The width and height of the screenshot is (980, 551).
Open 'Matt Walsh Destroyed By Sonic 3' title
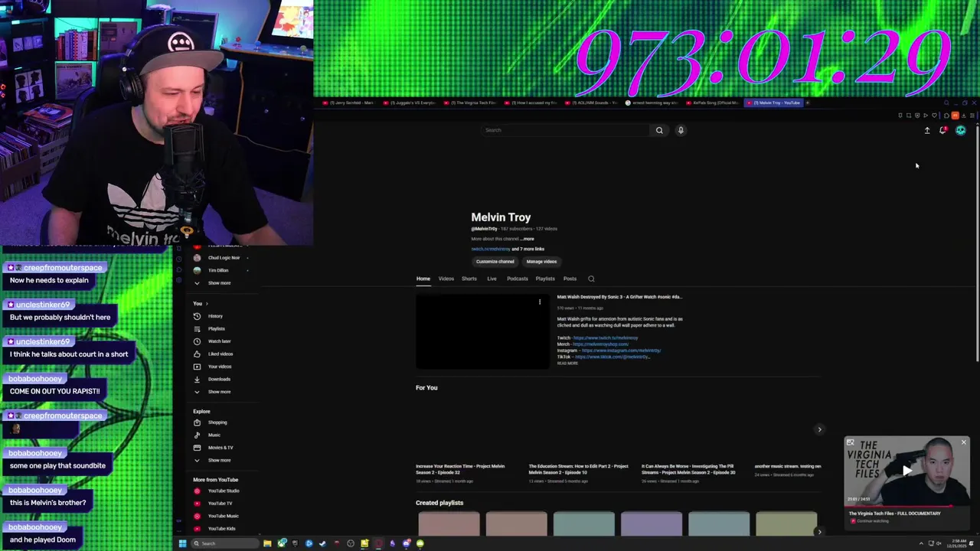tap(619, 297)
